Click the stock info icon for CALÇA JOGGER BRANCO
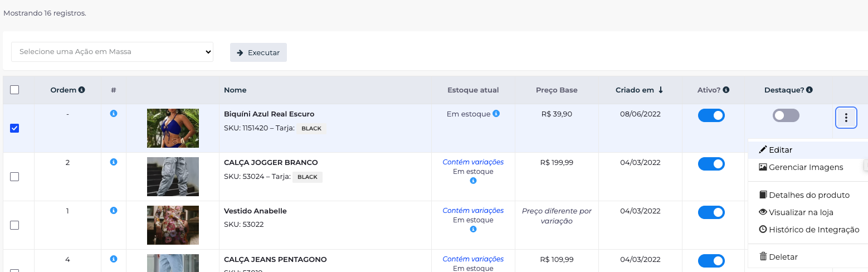This screenshot has height=272, width=868. pos(473,181)
